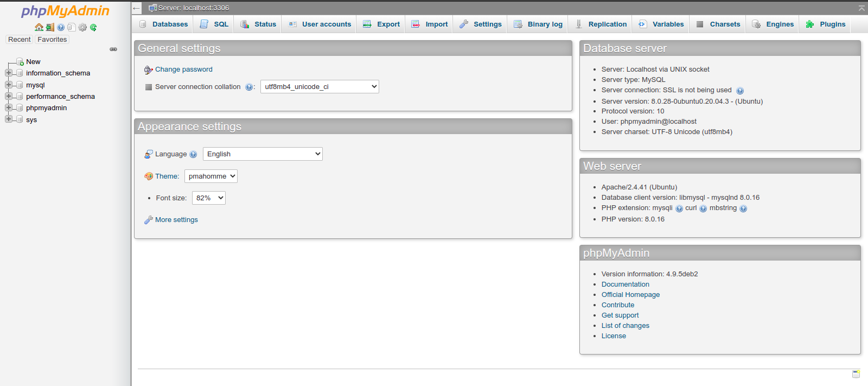868x386 pixels.
Task: Open the Contribute link
Action: click(x=618, y=305)
